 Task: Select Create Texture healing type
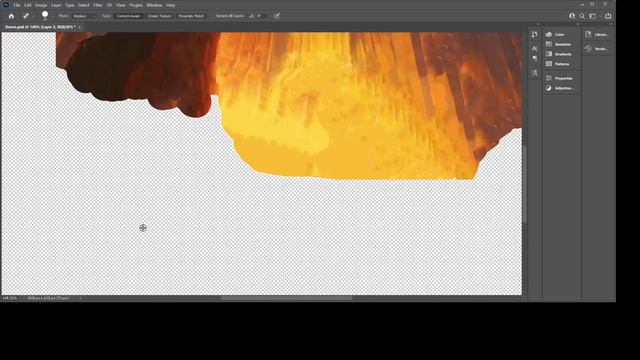[x=159, y=16]
